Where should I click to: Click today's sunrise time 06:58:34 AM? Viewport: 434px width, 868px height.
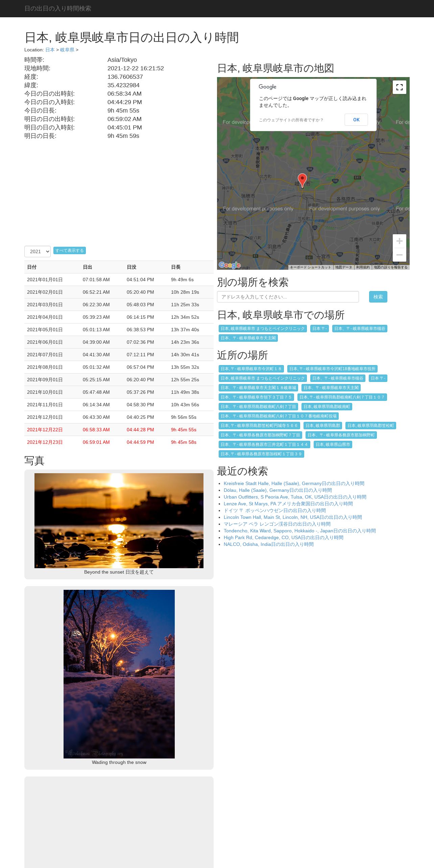click(124, 94)
